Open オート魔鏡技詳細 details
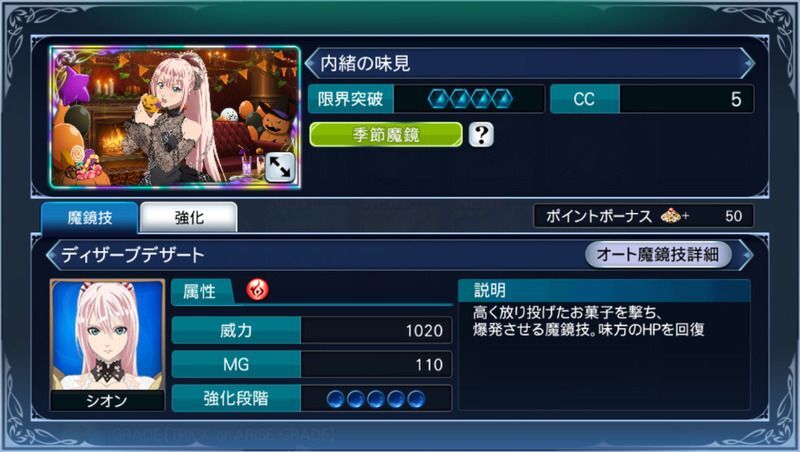800x452 pixels. [x=658, y=254]
